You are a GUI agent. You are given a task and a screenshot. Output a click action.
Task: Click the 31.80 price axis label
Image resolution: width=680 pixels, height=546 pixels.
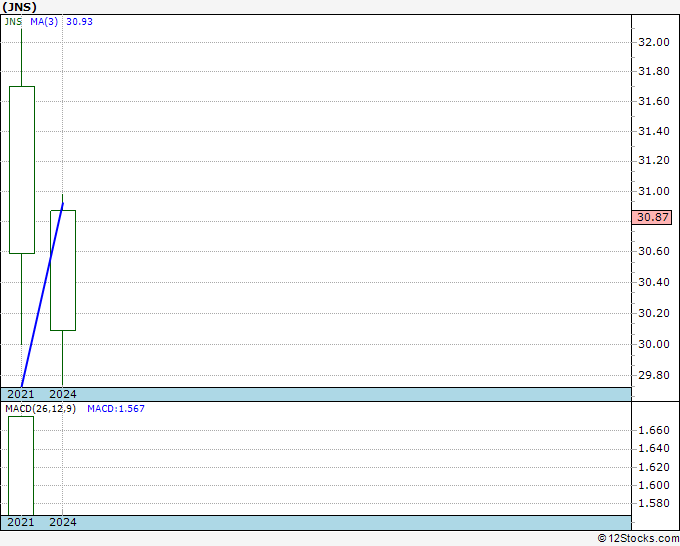(654, 71)
